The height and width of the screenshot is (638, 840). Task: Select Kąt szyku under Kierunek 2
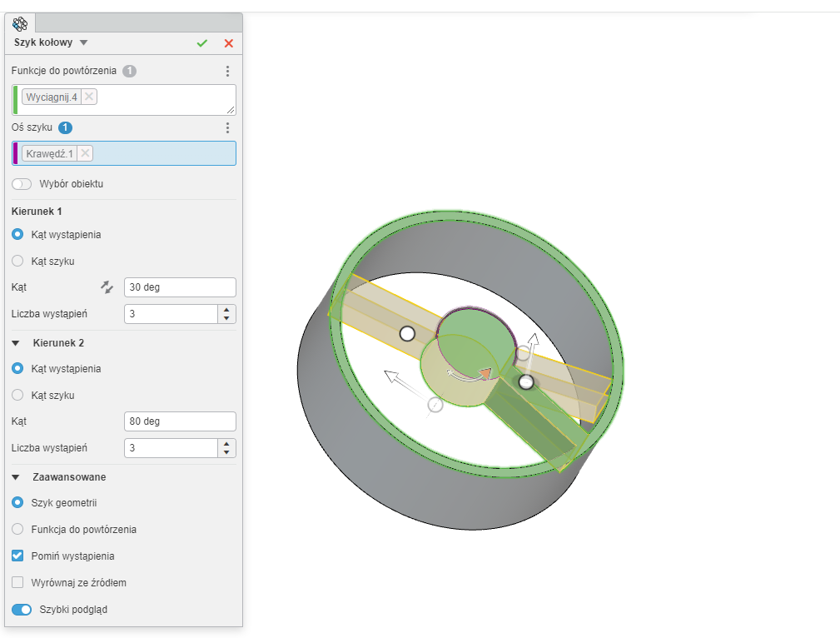click(17, 396)
